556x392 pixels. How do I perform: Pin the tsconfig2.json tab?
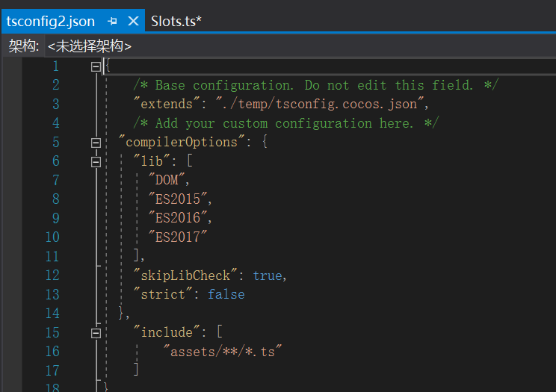coord(113,21)
